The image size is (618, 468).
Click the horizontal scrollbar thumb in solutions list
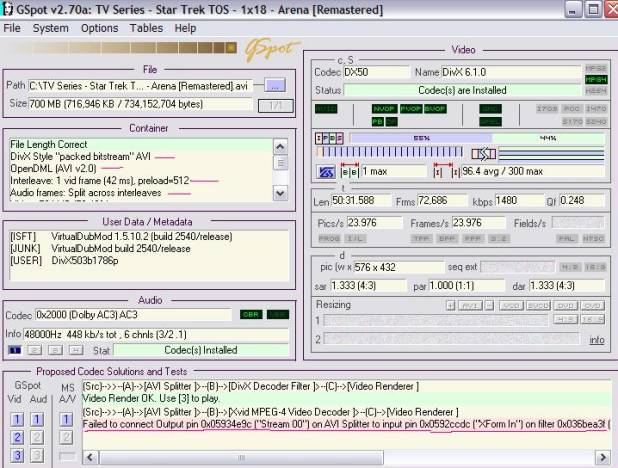pyautogui.click(x=242, y=458)
